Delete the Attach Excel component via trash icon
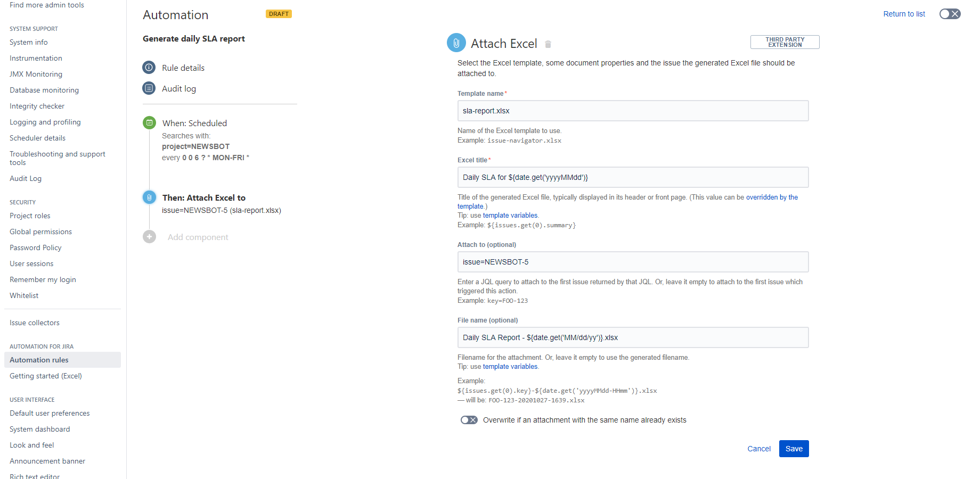980x479 pixels. (x=548, y=44)
